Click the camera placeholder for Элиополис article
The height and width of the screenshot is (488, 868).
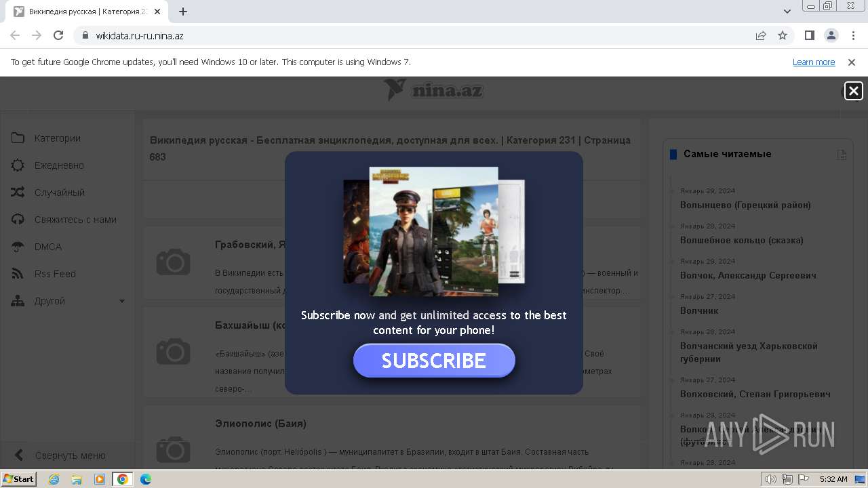(173, 449)
